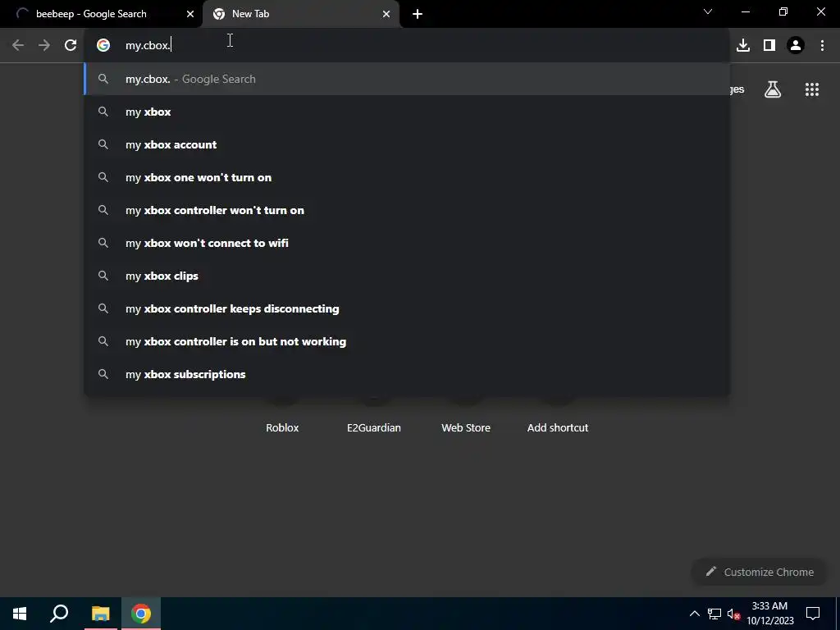This screenshot has width=840, height=630.
Task: Open the Roblox shortcut
Action: [x=282, y=427]
